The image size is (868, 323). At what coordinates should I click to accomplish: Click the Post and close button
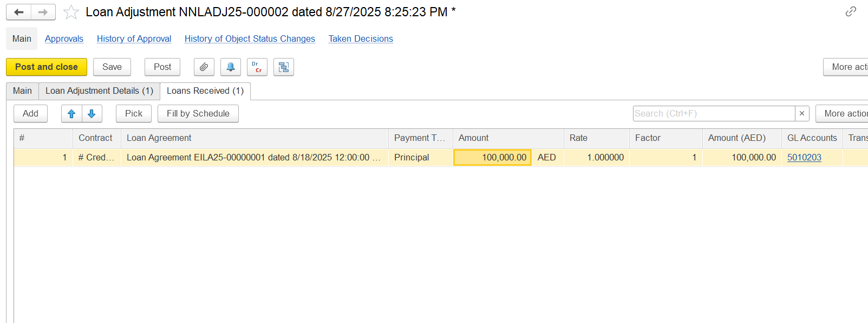click(47, 67)
